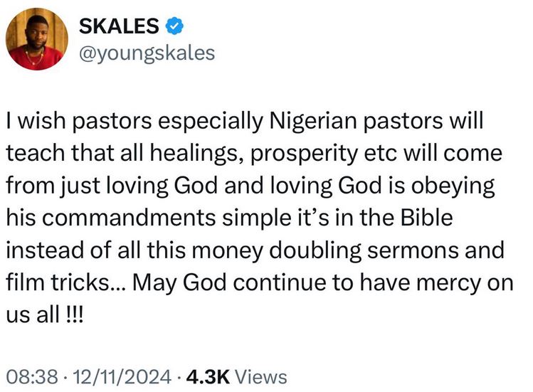Click the Views label

point(260,376)
